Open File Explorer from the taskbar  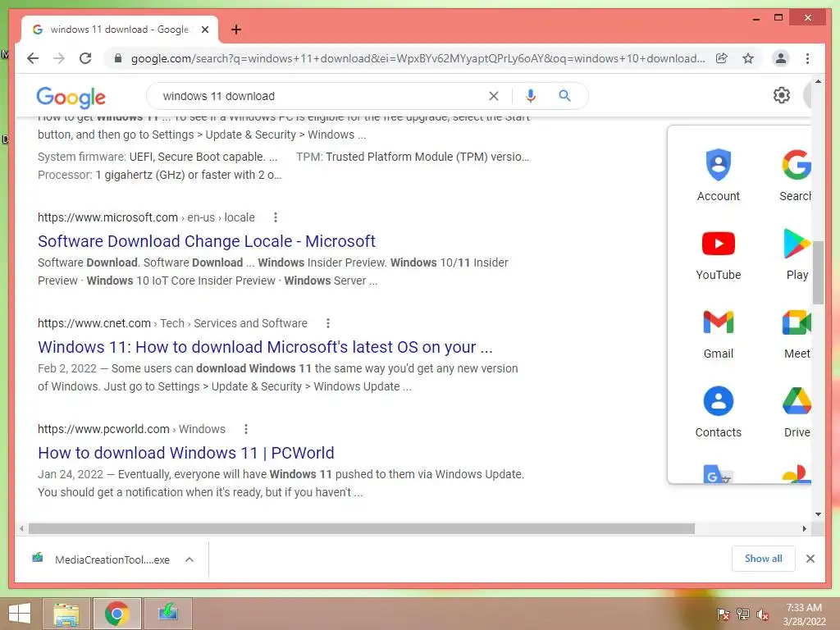[66, 614]
